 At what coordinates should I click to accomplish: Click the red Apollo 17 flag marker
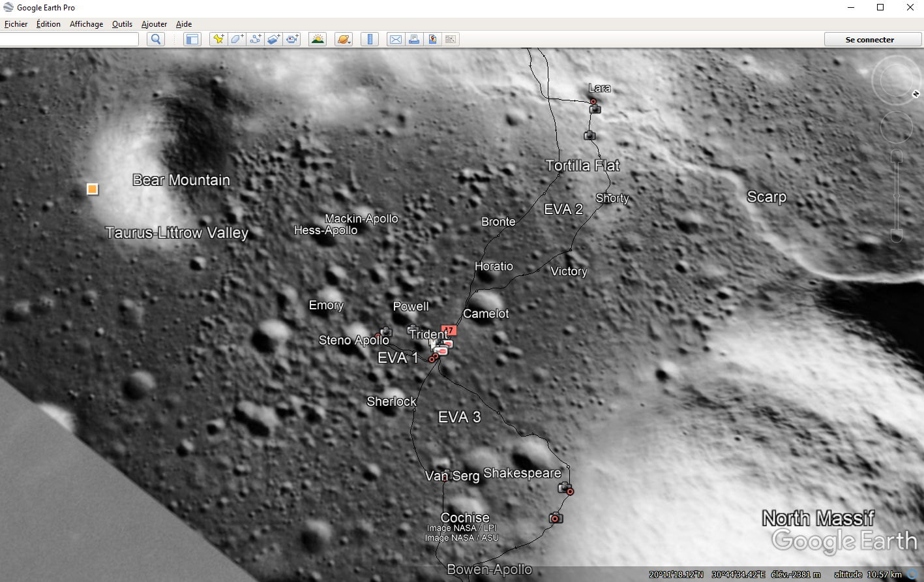pos(449,331)
